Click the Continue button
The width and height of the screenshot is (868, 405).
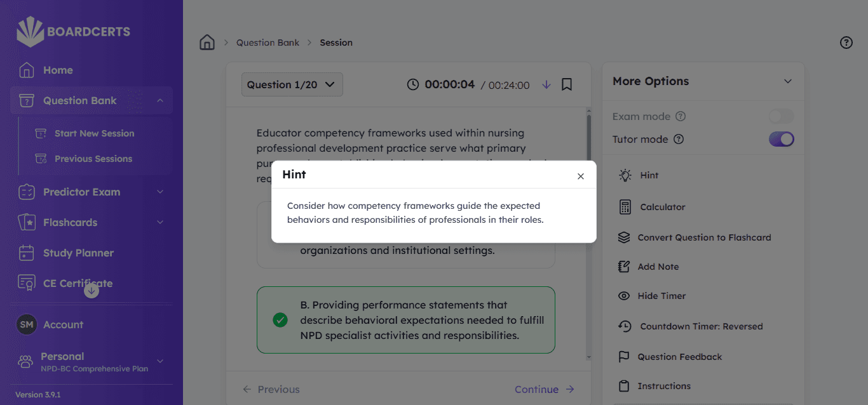pyautogui.click(x=544, y=389)
